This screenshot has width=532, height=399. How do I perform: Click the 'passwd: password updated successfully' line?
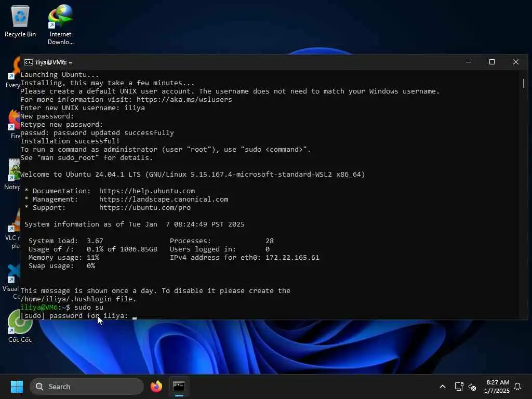click(x=97, y=133)
